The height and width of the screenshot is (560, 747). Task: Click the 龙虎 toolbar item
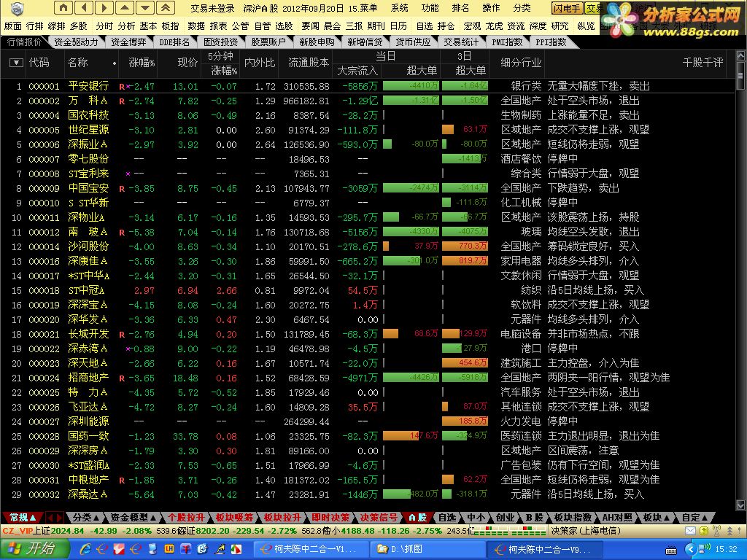pyautogui.click(x=494, y=26)
